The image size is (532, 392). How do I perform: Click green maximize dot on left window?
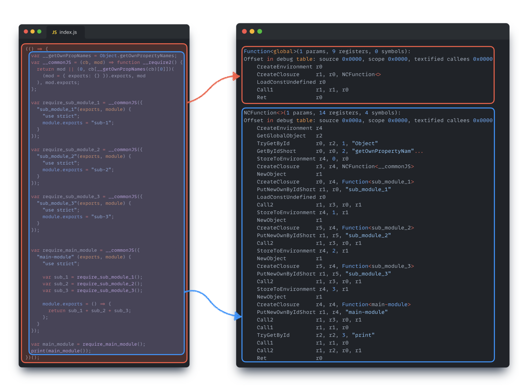click(x=39, y=32)
